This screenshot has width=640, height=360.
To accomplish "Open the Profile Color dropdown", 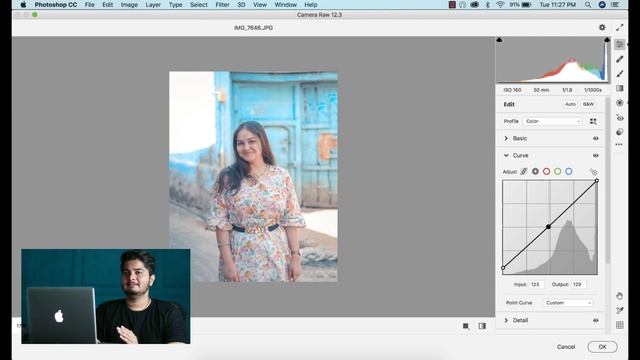I will tap(552, 121).
